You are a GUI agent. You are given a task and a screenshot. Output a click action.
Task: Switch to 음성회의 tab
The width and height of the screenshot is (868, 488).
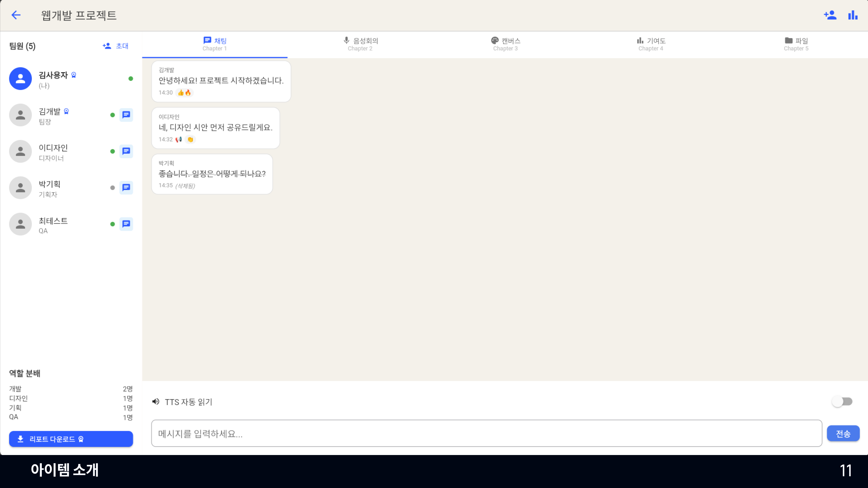tap(360, 44)
